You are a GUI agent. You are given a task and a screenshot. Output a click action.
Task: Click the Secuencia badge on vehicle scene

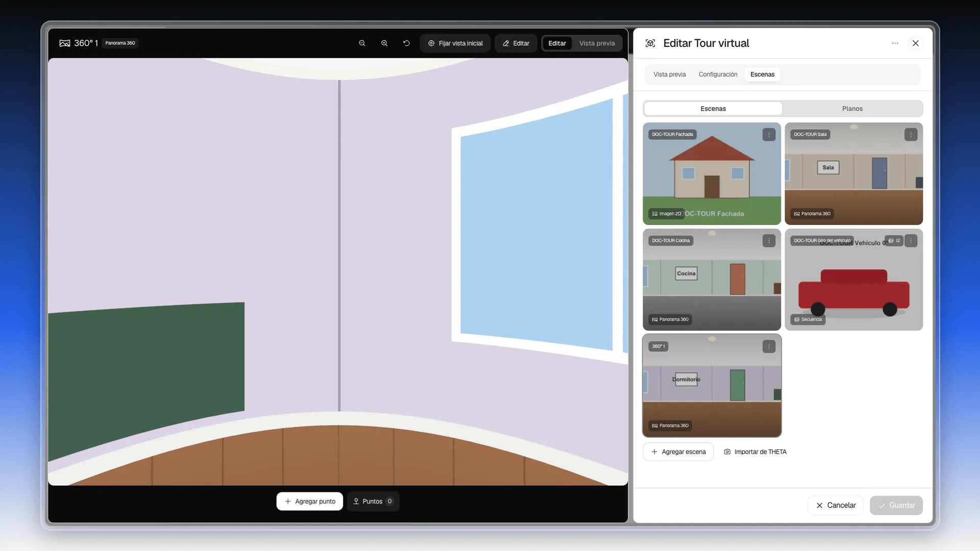click(808, 319)
